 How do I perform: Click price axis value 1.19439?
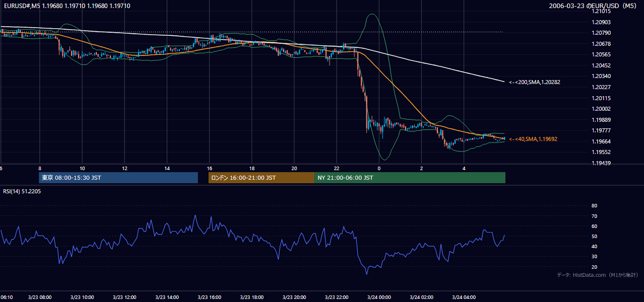601,163
